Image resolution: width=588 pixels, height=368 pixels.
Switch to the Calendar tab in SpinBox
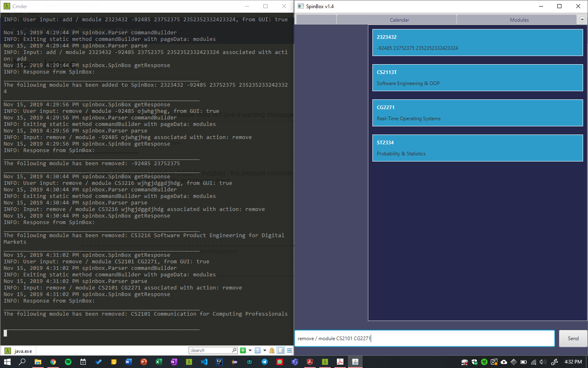pyautogui.click(x=397, y=20)
